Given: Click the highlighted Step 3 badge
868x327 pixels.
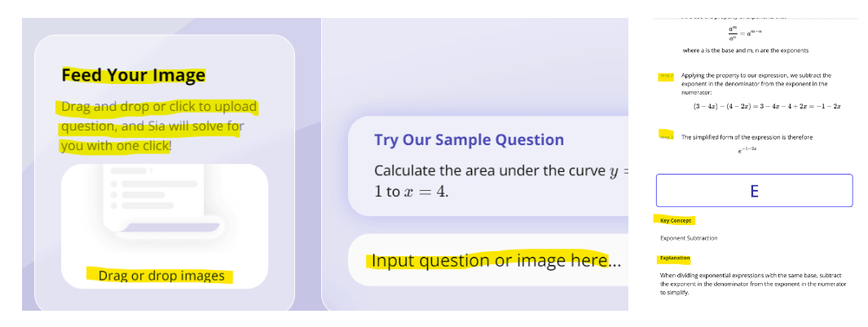Looking at the screenshot, I should click(665, 135).
